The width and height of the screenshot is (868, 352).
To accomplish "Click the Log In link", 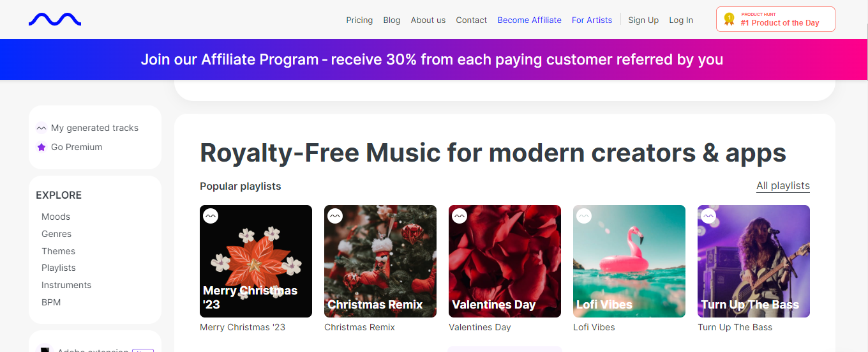I will [681, 20].
